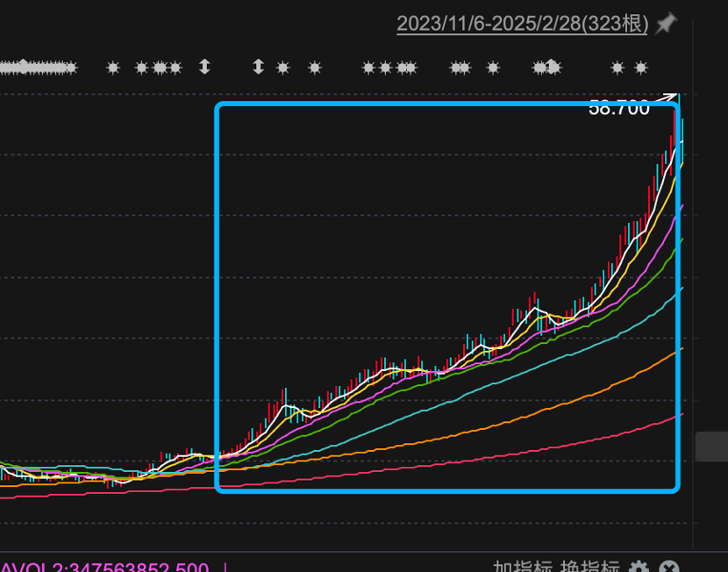Click 换指标 to switch indicator
728x572 pixels.
(590, 567)
